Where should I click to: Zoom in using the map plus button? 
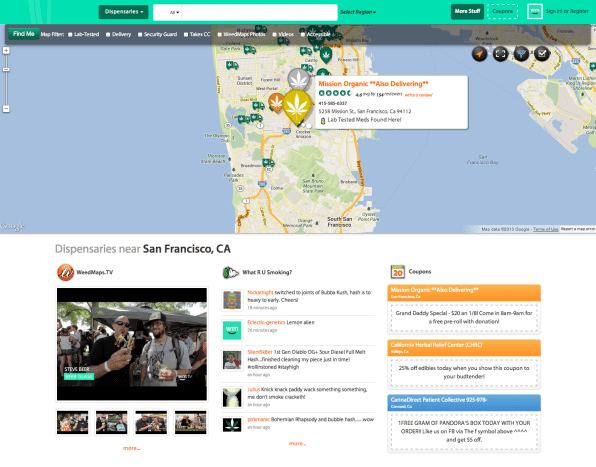[6, 50]
